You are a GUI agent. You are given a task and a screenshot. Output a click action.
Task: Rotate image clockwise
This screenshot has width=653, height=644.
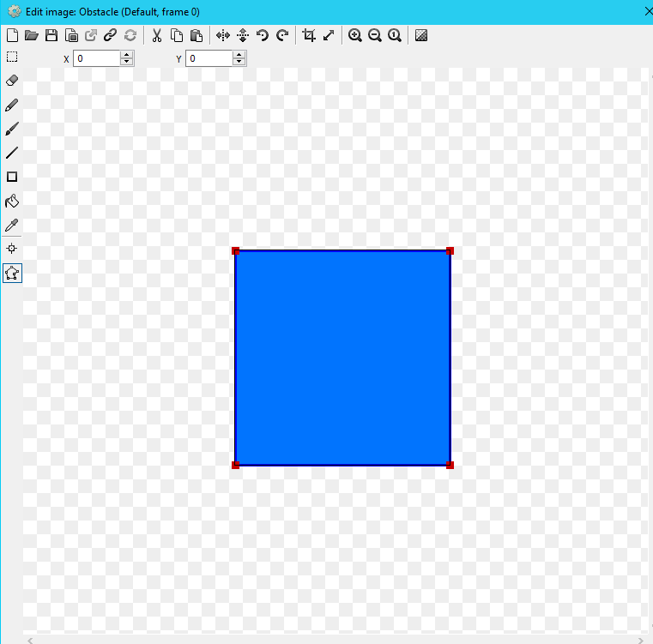click(283, 35)
